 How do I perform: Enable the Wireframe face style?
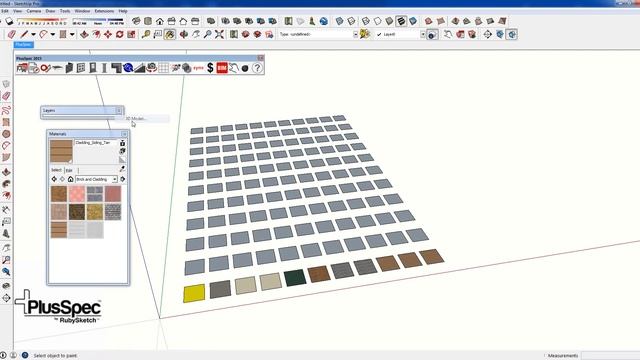tap(366, 21)
